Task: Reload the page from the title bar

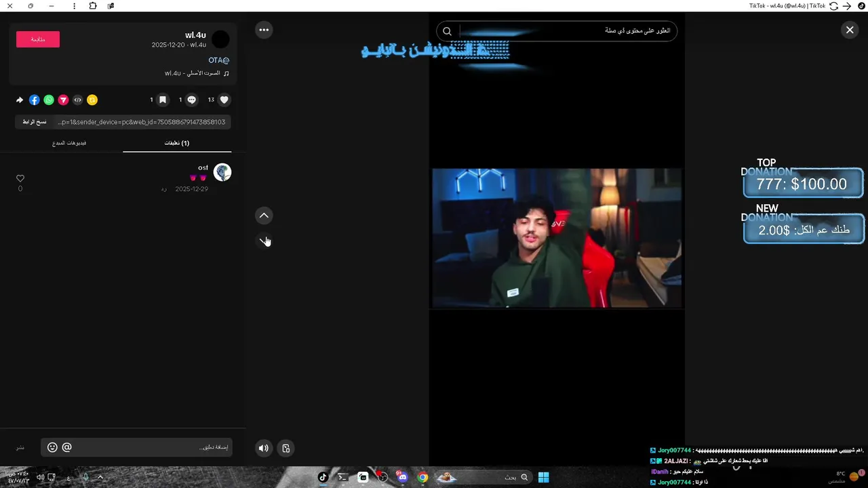Action: 833,5
